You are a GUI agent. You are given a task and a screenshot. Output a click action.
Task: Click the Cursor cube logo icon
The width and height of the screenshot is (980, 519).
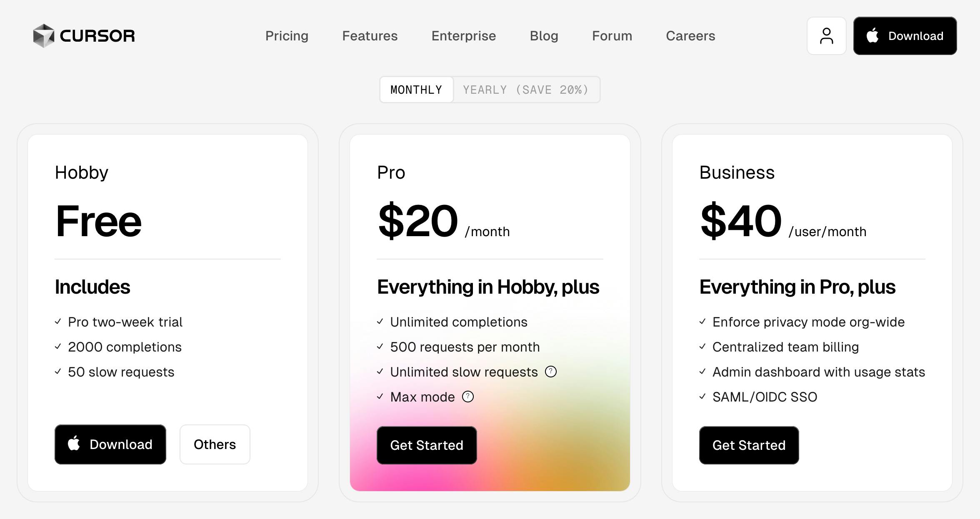point(44,36)
